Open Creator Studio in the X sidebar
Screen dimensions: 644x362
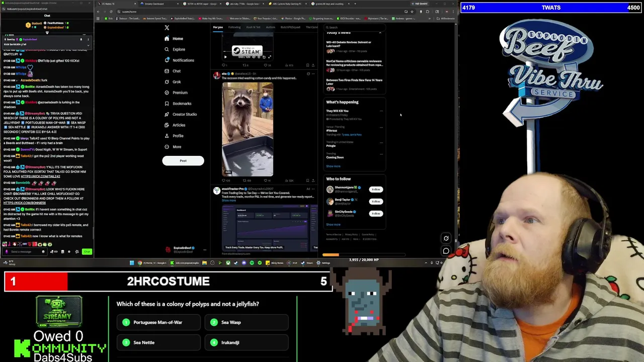[x=180, y=114]
